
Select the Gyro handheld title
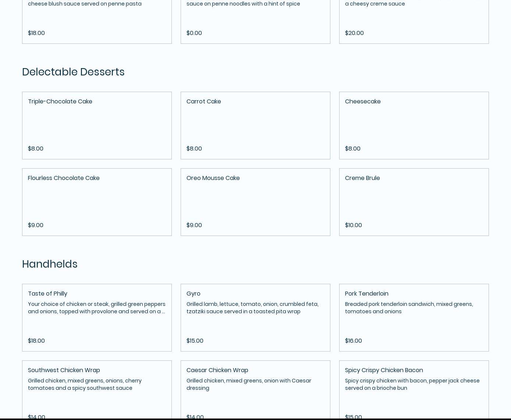pos(193,293)
